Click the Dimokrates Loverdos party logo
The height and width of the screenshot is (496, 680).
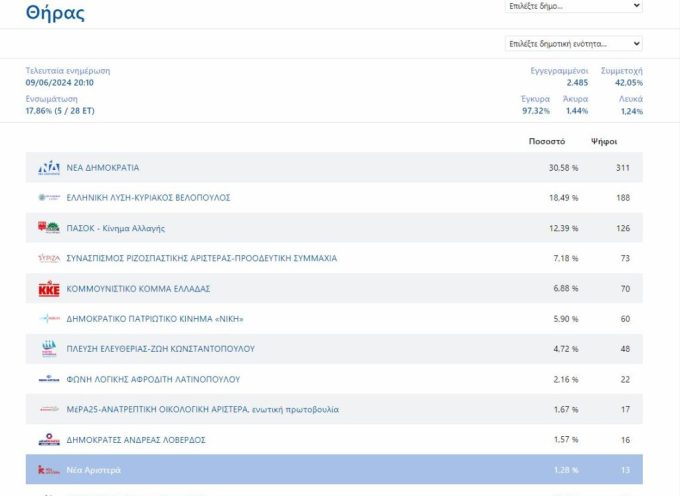[49, 439]
